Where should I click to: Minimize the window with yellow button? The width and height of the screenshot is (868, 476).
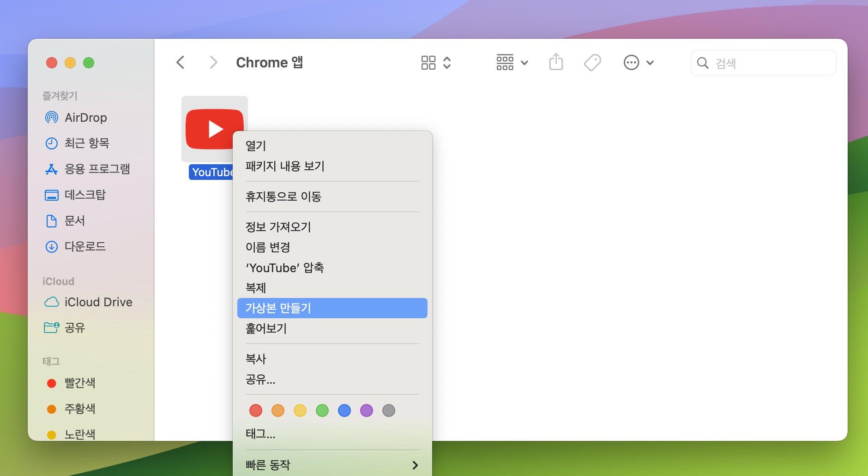(x=70, y=63)
